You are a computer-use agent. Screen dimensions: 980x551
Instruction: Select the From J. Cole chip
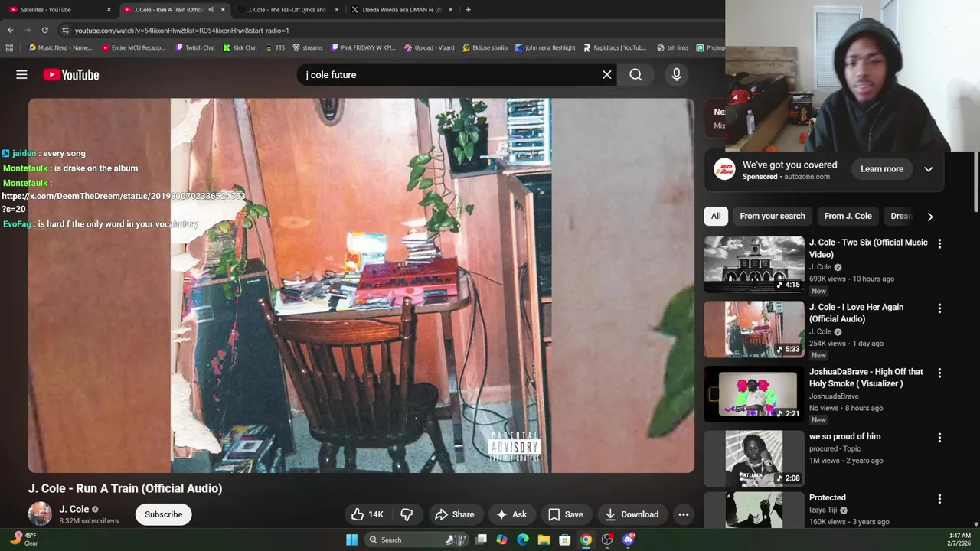coord(848,216)
